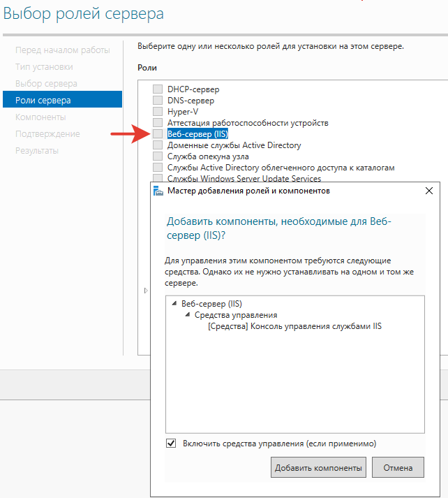Tick the Аттестация работоспособности устройств checkbox
Screen dimensions: 448x498
pyautogui.click(x=158, y=122)
